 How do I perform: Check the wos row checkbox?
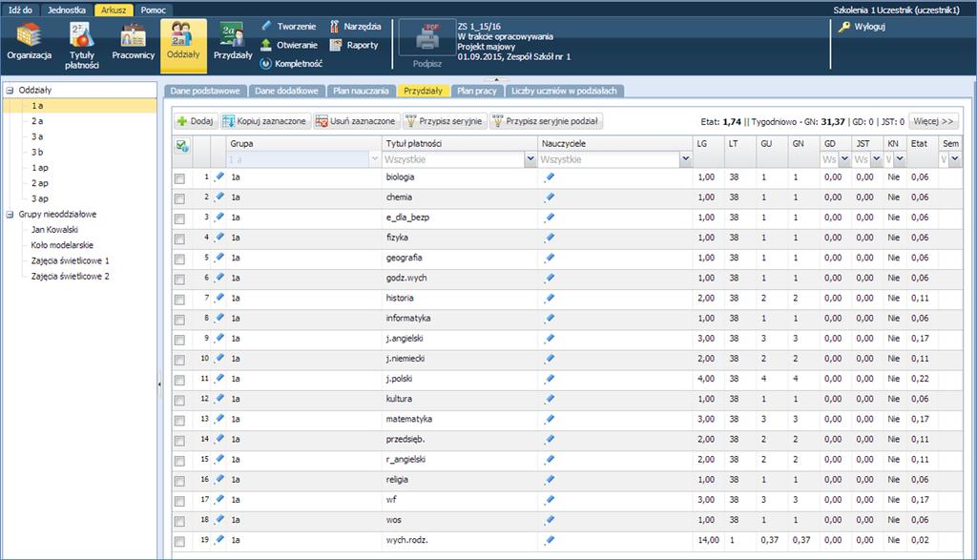click(180, 522)
